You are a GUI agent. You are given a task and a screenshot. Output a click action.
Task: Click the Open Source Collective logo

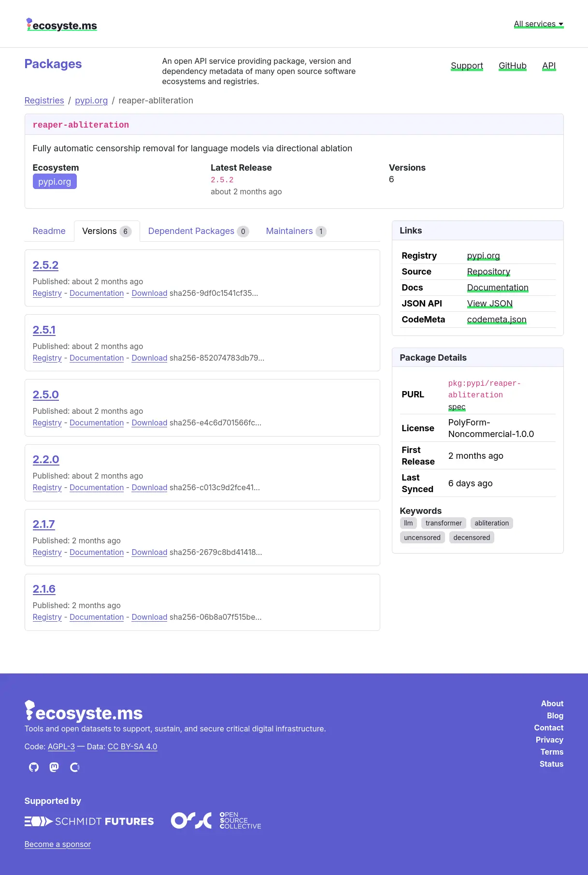coord(216,820)
